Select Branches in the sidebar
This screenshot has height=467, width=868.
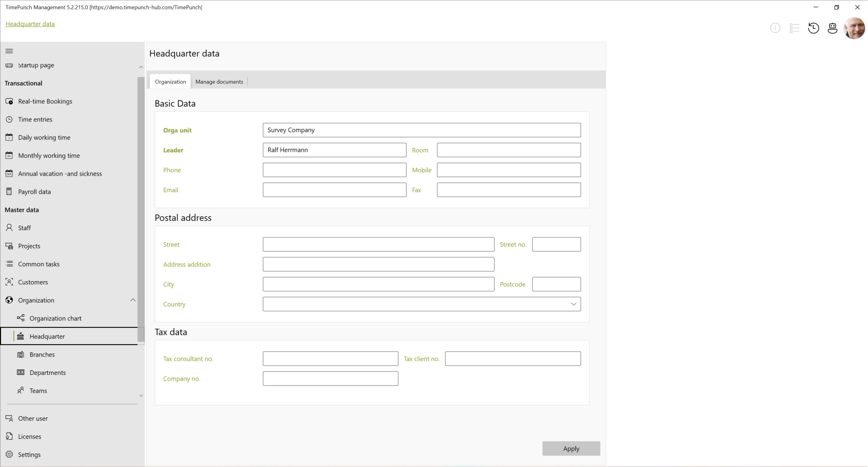click(x=69, y=354)
